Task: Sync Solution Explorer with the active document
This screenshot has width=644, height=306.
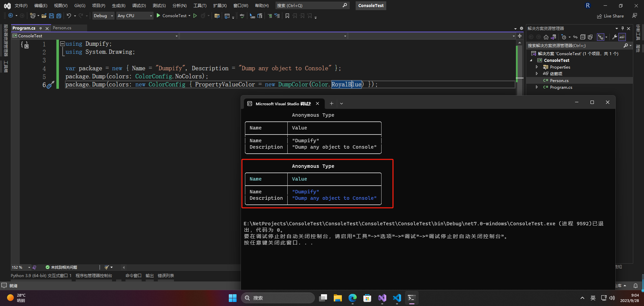Action: click(575, 37)
